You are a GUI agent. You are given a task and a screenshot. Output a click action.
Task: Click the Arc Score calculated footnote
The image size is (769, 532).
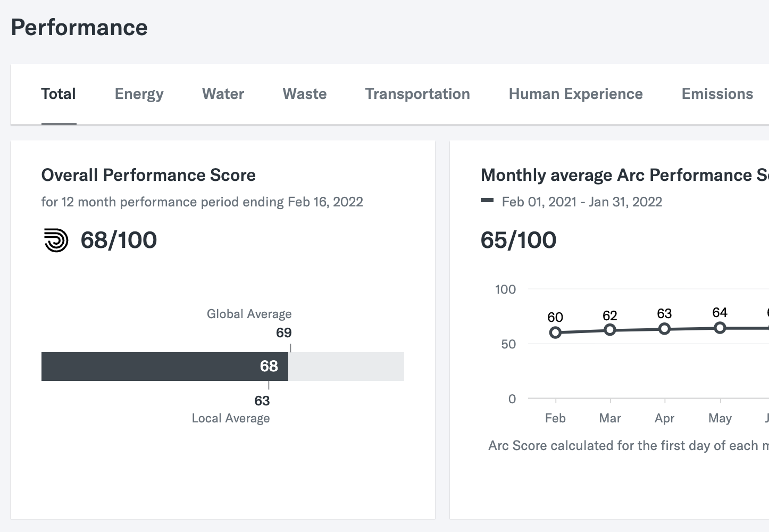(629, 446)
